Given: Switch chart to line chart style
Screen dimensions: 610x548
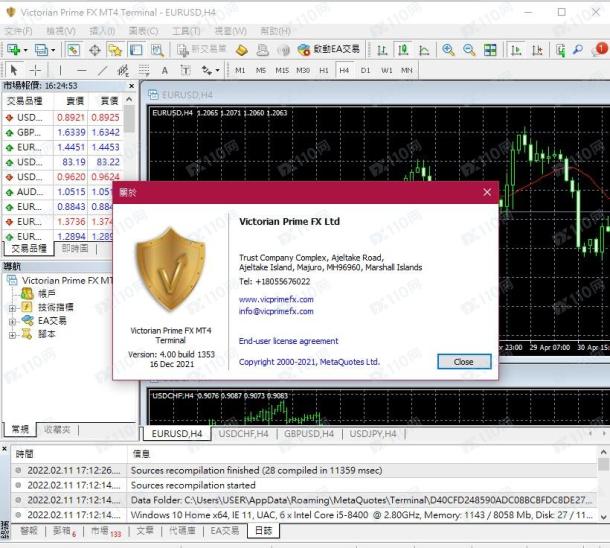Looking at the screenshot, I should pos(424,50).
